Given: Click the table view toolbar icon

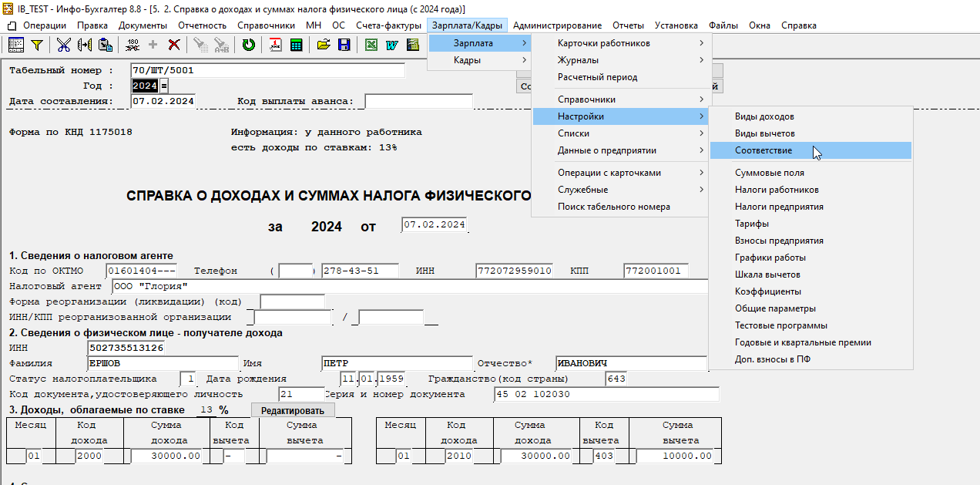Looking at the screenshot, I should 16,45.
